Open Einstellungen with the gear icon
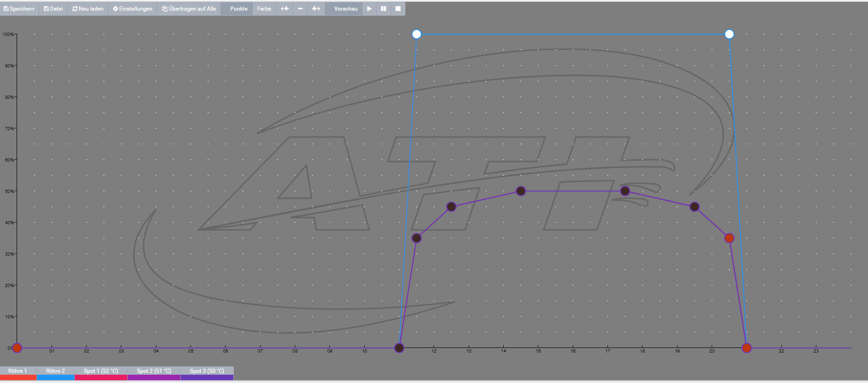This screenshot has height=383, width=868. tap(133, 9)
